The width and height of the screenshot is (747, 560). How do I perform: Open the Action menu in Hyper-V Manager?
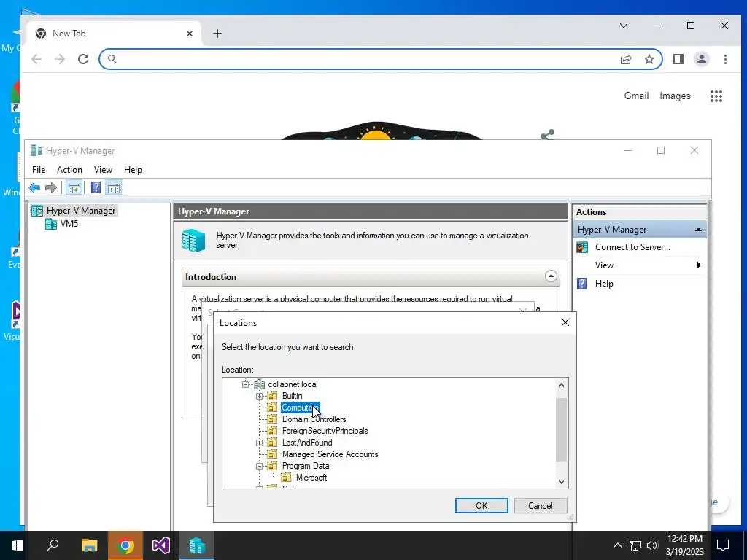click(69, 169)
